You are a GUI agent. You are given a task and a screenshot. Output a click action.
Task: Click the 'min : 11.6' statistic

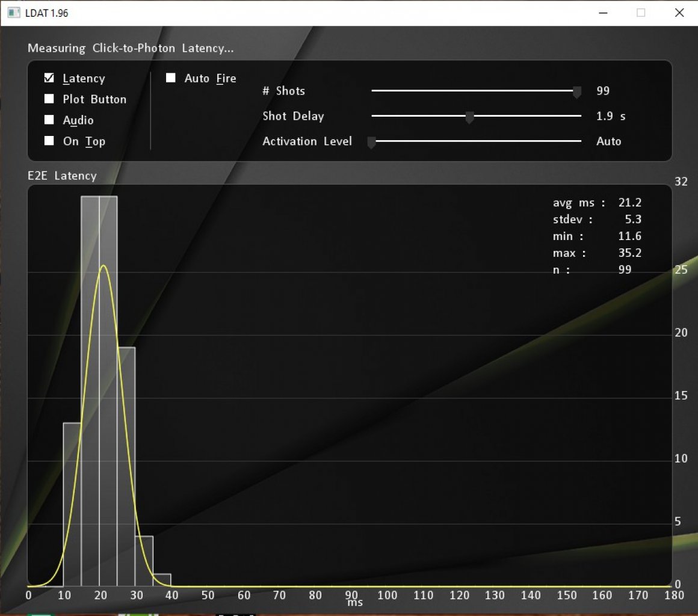click(x=597, y=236)
